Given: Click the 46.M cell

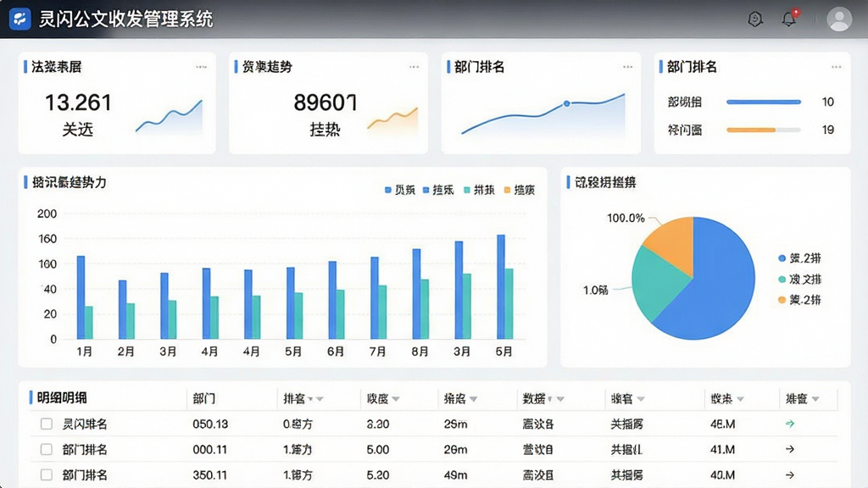Looking at the screenshot, I should tap(722, 424).
